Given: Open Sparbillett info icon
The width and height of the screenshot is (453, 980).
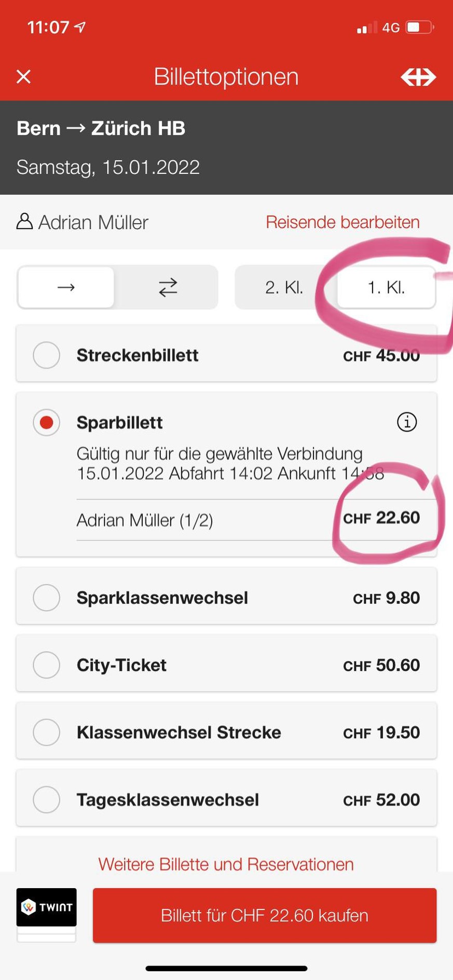Looking at the screenshot, I should [x=407, y=422].
